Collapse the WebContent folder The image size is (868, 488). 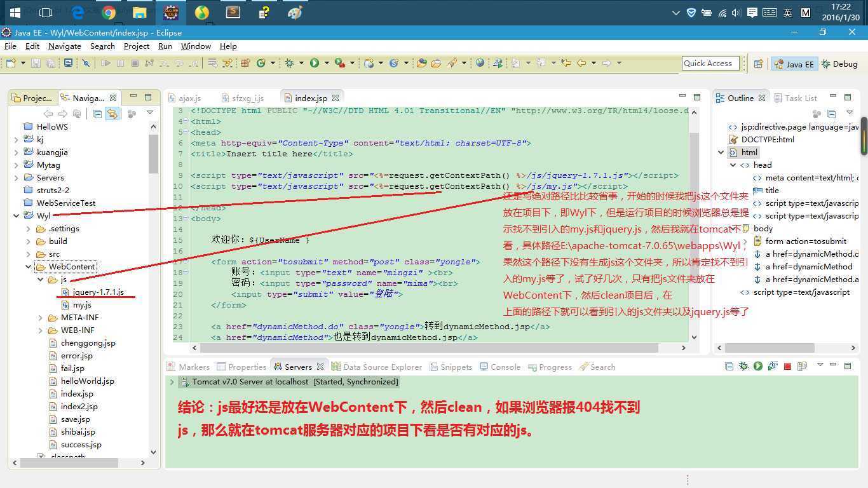point(28,267)
